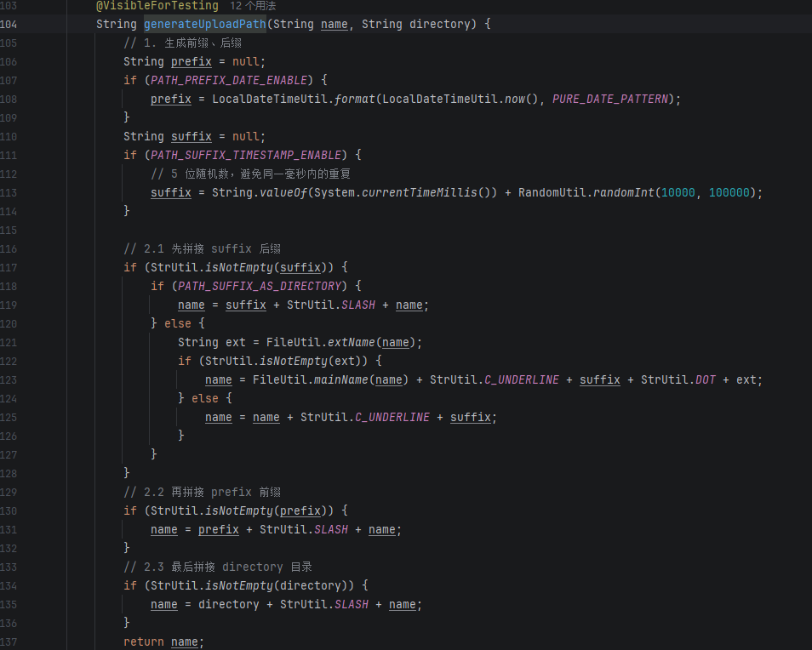Click isNotEmpty on line 117
This screenshot has width=812, height=650.
click(x=239, y=267)
